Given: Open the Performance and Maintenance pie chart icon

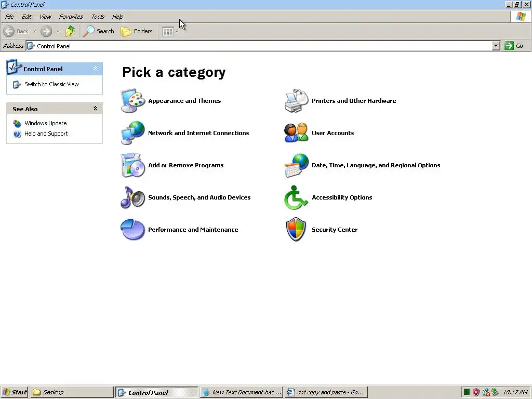Looking at the screenshot, I should (x=132, y=230).
